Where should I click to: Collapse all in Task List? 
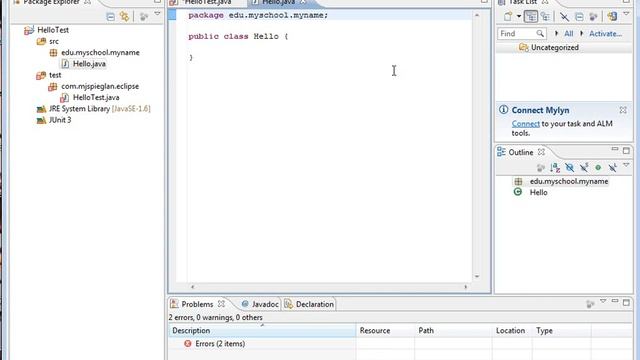(579, 17)
